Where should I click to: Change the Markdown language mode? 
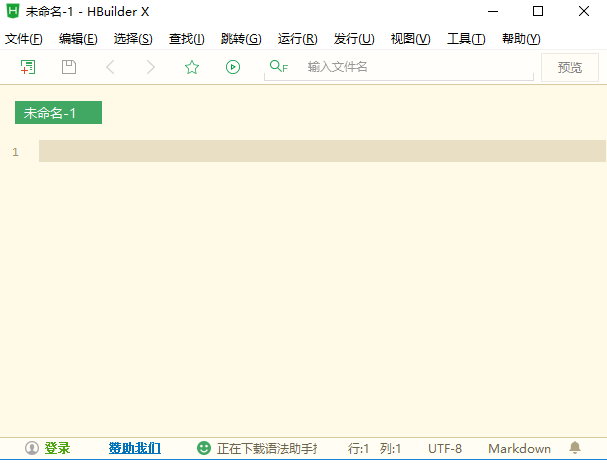(519, 448)
